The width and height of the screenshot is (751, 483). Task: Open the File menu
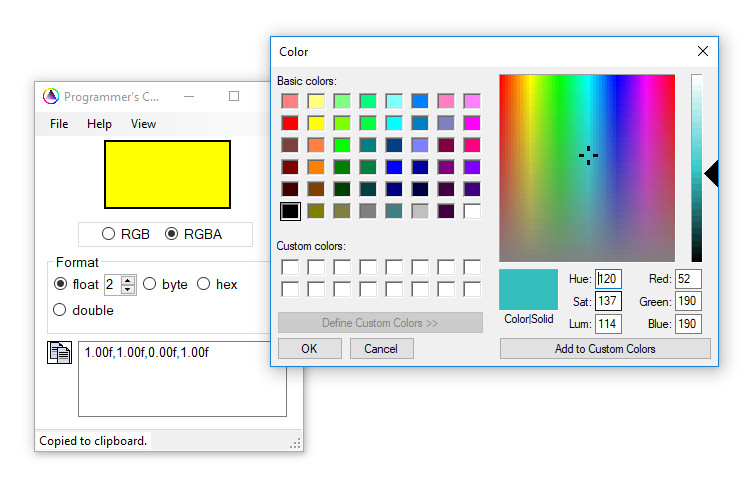coord(59,124)
